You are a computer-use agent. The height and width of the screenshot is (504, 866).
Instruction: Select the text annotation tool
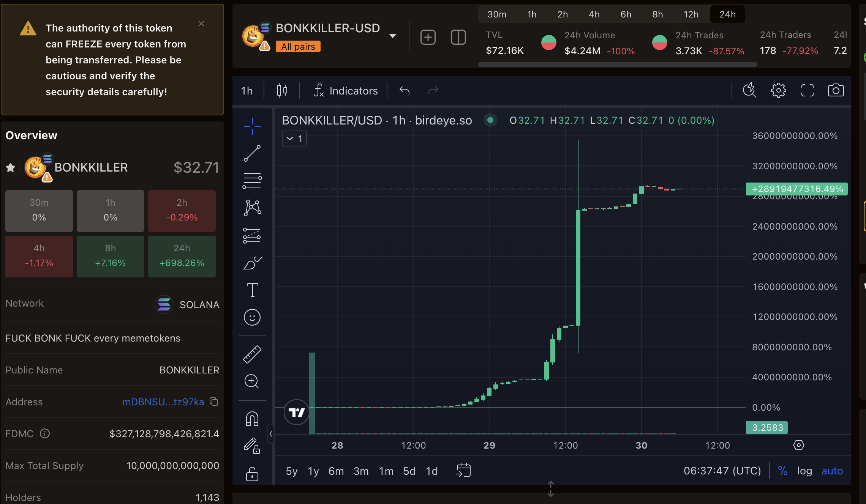(x=252, y=290)
